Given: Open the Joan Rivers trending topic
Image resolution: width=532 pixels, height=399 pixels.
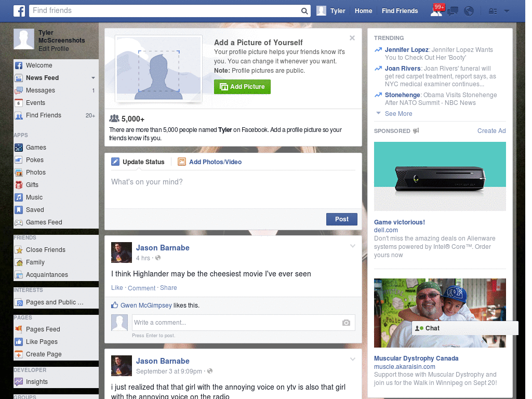Looking at the screenshot, I should pyautogui.click(x=403, y=69).
